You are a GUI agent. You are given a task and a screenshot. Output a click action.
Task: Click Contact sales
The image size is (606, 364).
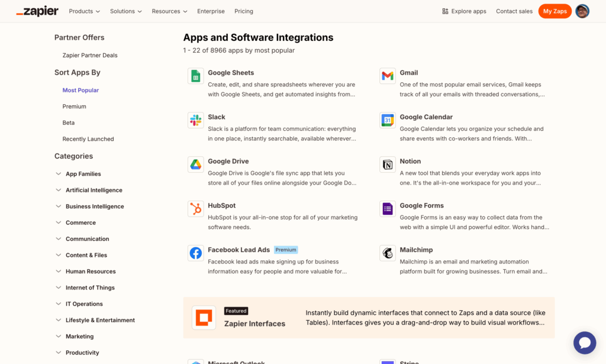tap(514, 11)
